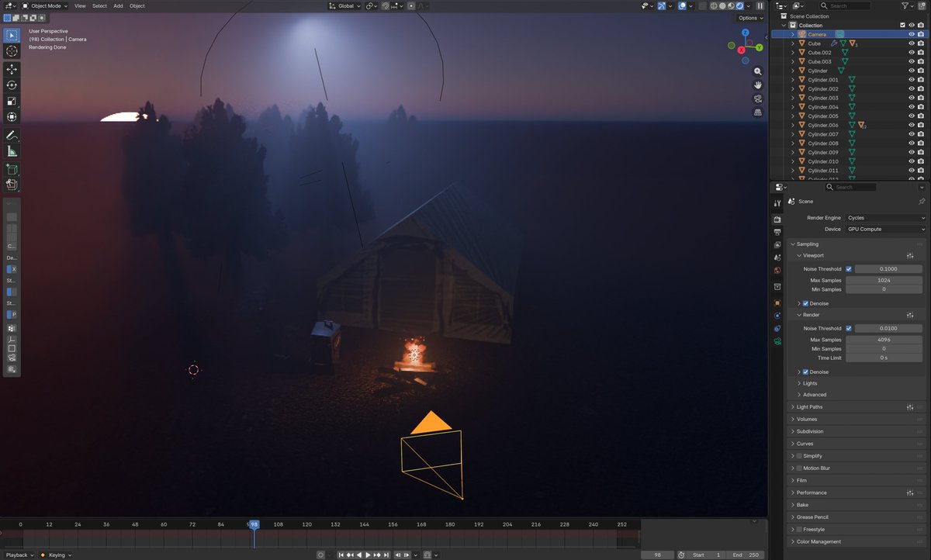Jump to the first frame

coord(340,555)
